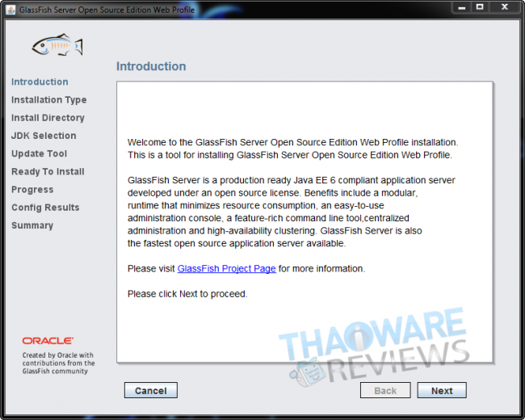
Task: Select JDK Selection step in sidebar
Action: click(44, 136)
